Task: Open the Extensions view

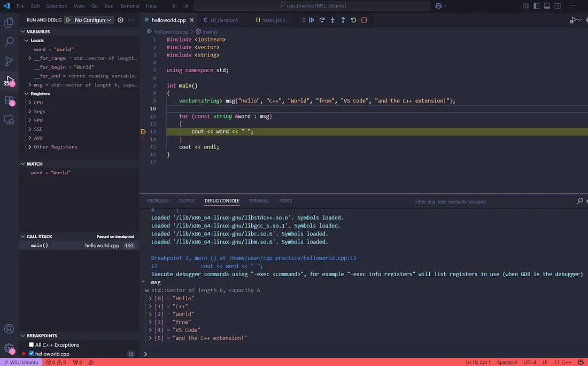Action: click(9, 100)
